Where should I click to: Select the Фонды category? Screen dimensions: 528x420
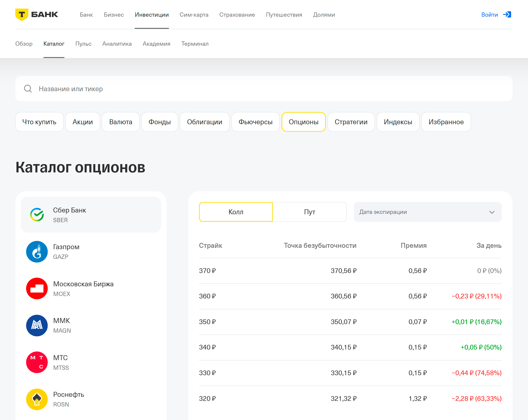pos(160,122)
